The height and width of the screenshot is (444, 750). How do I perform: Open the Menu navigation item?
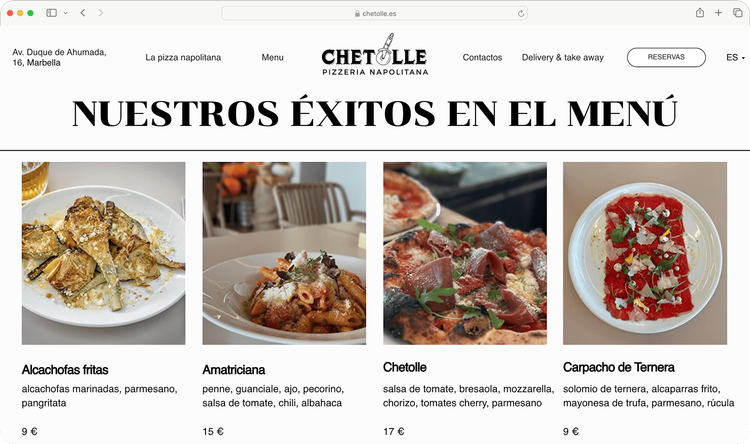click(272, 57)
